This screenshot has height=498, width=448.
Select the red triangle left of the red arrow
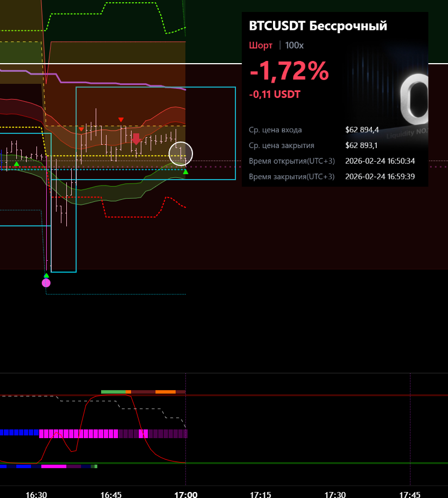[x=121, y=119]
